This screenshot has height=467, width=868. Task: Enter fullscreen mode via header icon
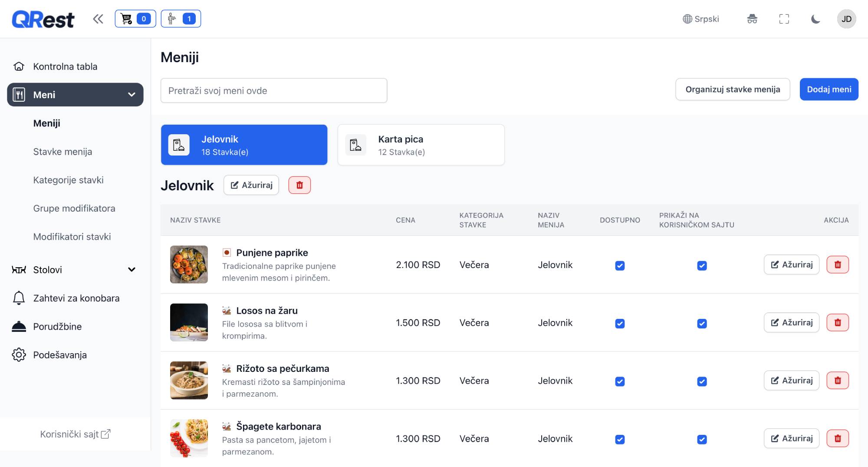click(x=784, y=19)
